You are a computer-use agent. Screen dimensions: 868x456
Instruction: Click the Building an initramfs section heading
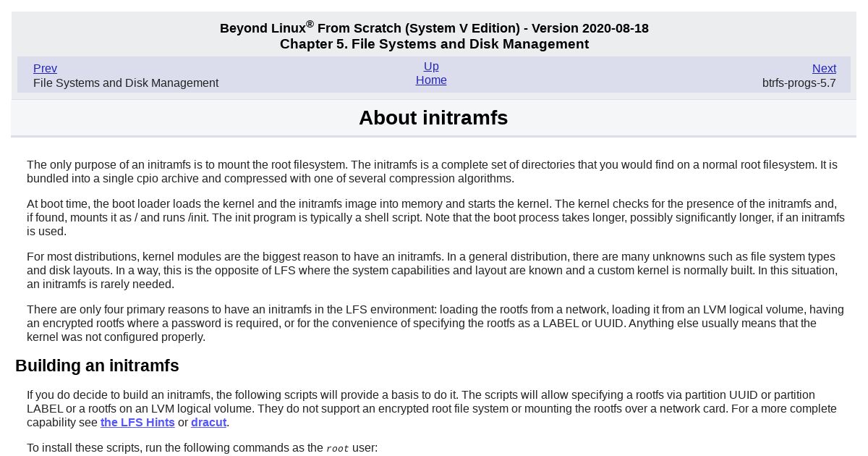pyautogui.click(x=97, y=366)
